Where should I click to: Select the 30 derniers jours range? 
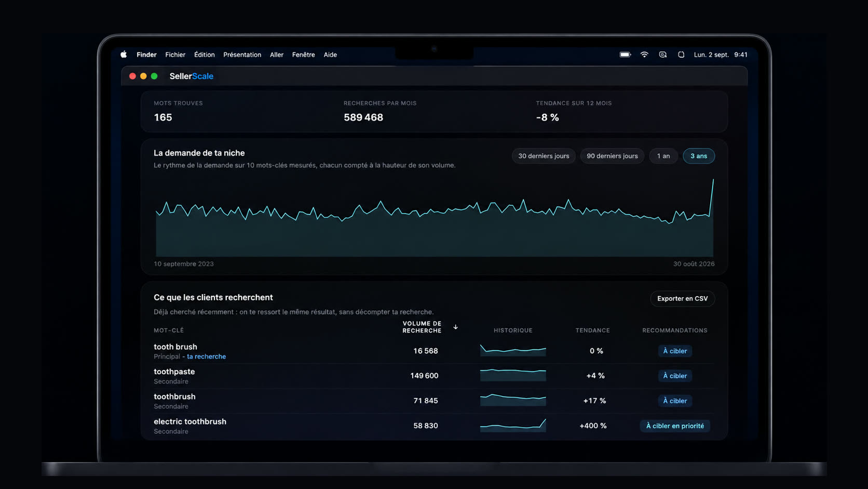coord(544,156)
